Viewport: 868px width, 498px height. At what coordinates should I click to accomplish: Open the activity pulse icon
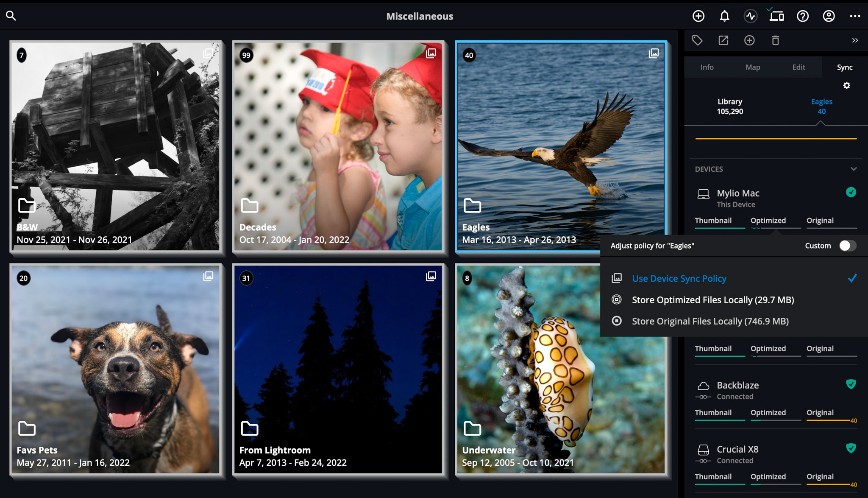[x=751, y=16]
